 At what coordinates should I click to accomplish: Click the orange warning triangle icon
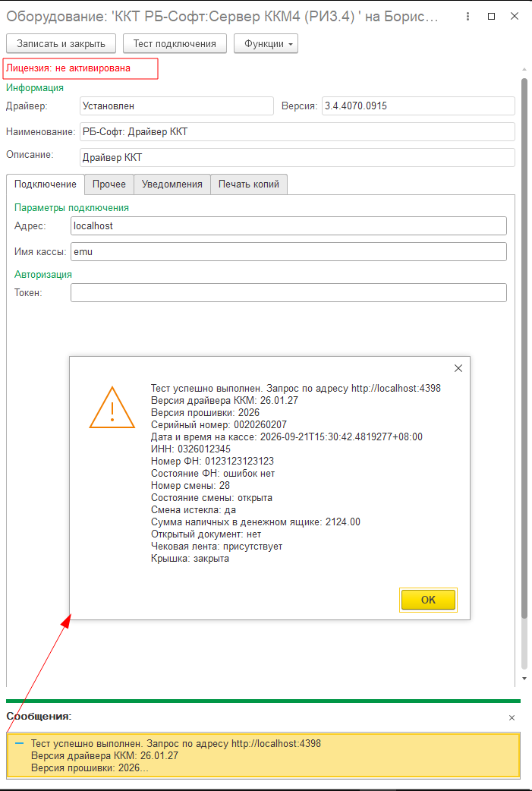(112, 408)
